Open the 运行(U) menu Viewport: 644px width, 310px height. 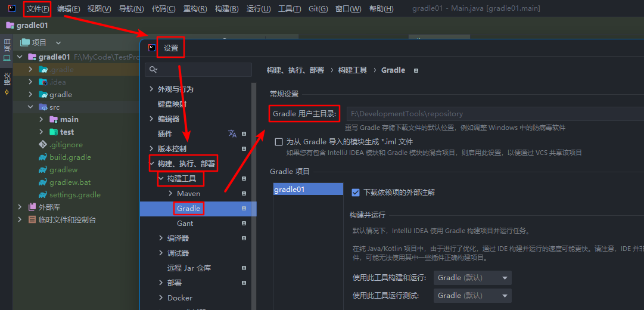pos(259,8)
